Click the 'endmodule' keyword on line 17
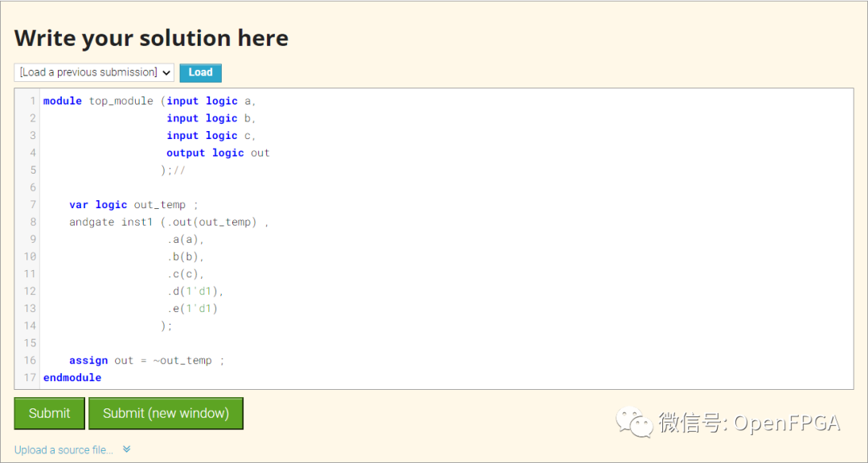This screenshot has width=868, height=463. pos(72,378)
